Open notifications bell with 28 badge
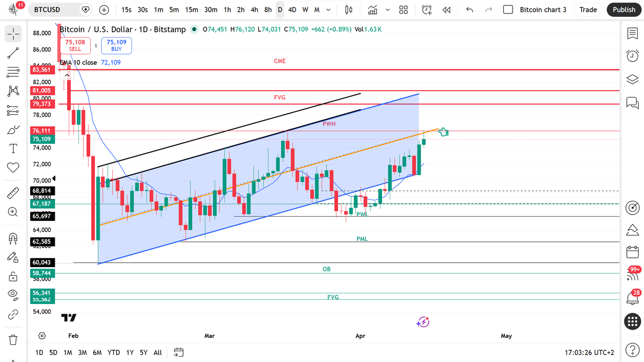This screenshot has height=362, width=644. (632, 297)
